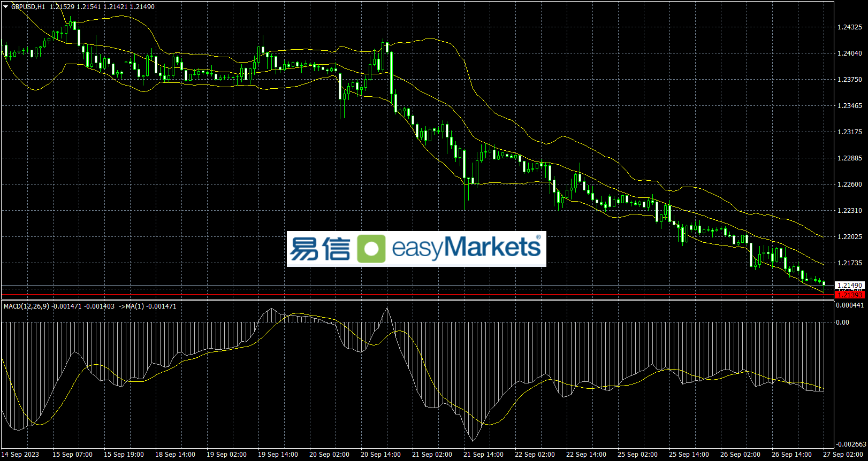Click the 20 Sep 14:00 time label
Viewport: 868px width, 461px height.
pos(380,455)
